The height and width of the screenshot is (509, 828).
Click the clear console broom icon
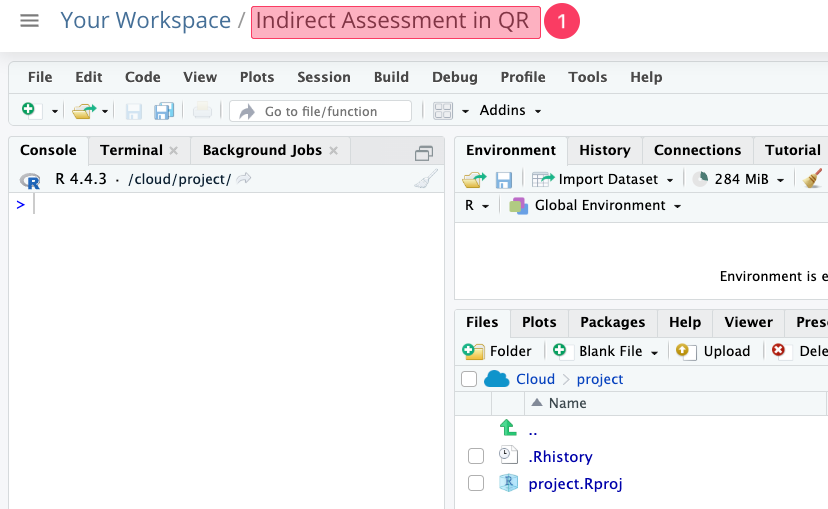(x=426, y=179)
